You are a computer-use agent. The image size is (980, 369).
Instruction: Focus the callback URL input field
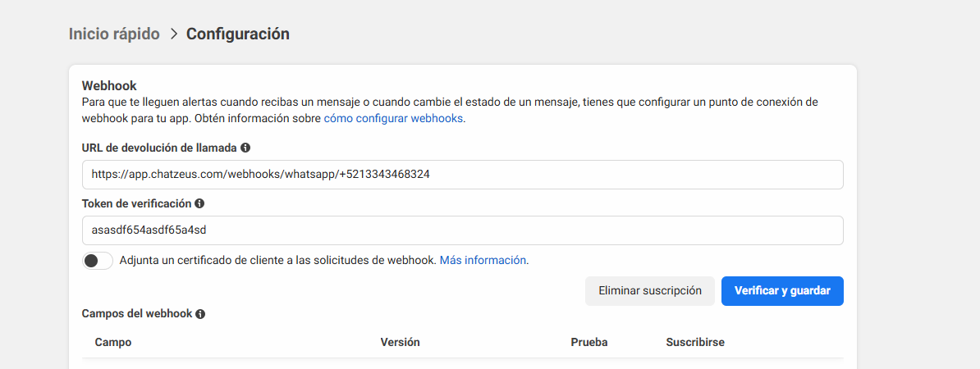pos(462,175)
